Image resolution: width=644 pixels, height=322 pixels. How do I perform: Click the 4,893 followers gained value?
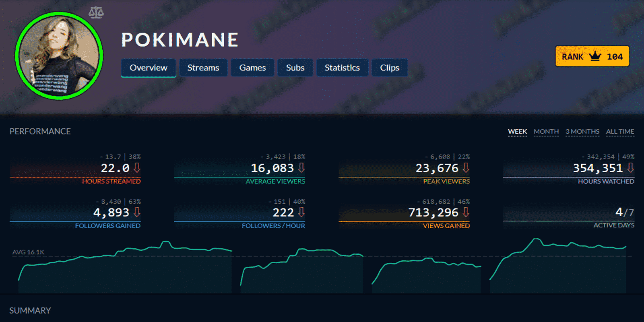pyautogui.click(x=111, y=212)
